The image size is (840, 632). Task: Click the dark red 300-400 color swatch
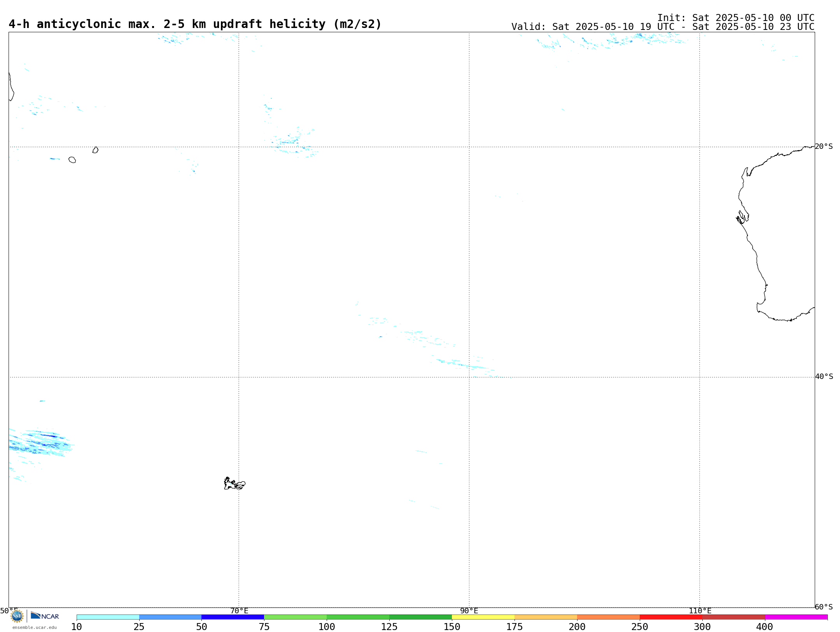pos(734,617)
